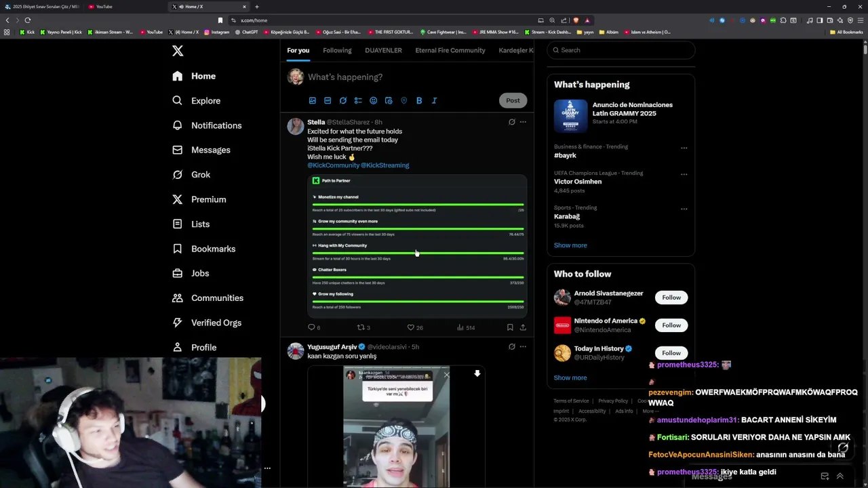This screenshot has height=488, width=868.
Task: Open All Bookmarks folder in bookmarks bar
Action: pos(846,32)
